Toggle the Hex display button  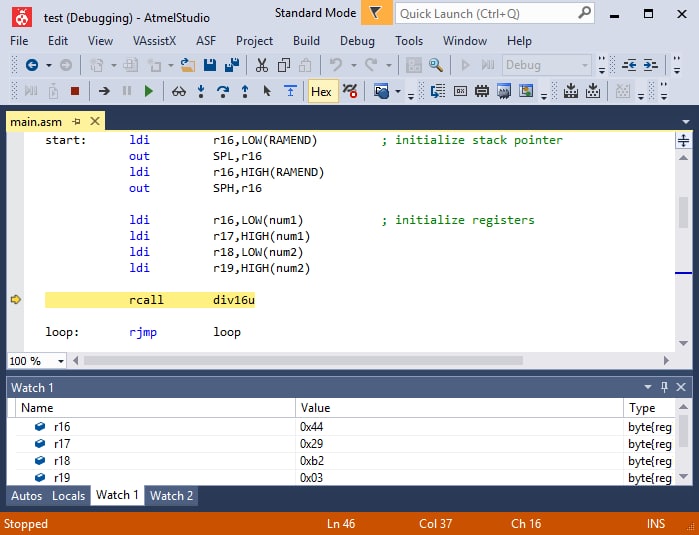pyautogui.click(x=321, y=91)
